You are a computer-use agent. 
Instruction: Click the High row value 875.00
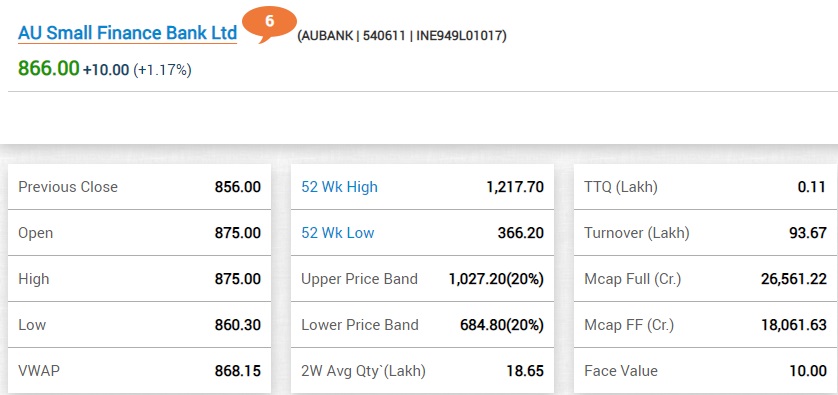(238, 279)
